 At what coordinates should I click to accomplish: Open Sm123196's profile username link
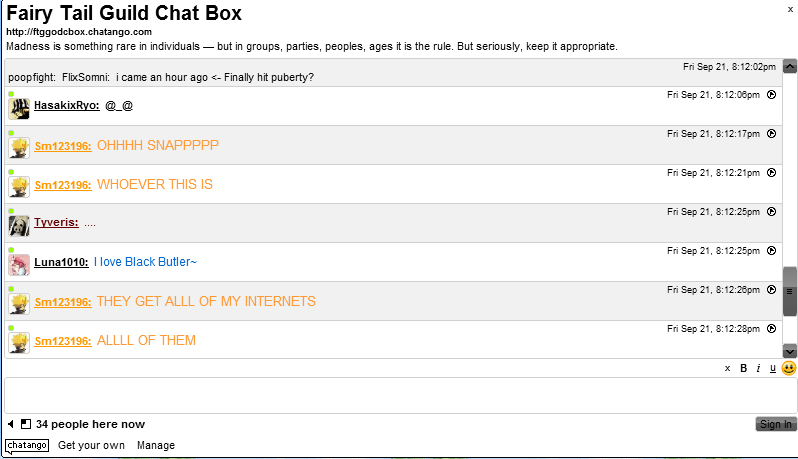[63, 146]
